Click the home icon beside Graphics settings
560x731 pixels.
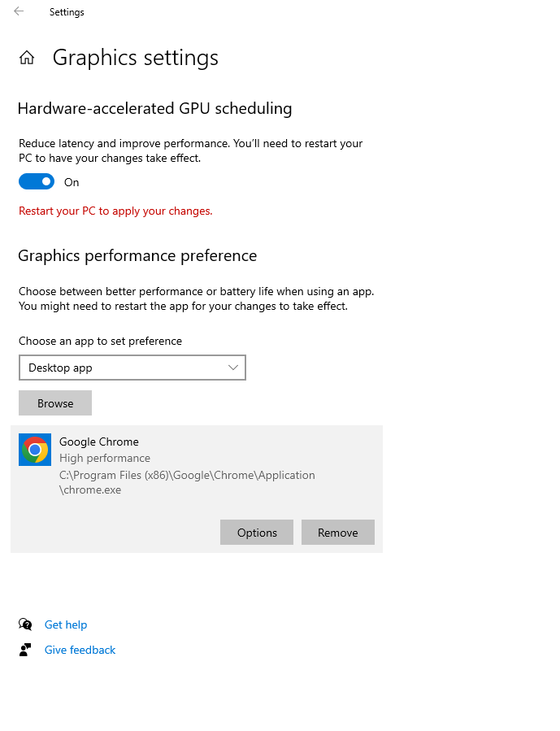point(27,57)
